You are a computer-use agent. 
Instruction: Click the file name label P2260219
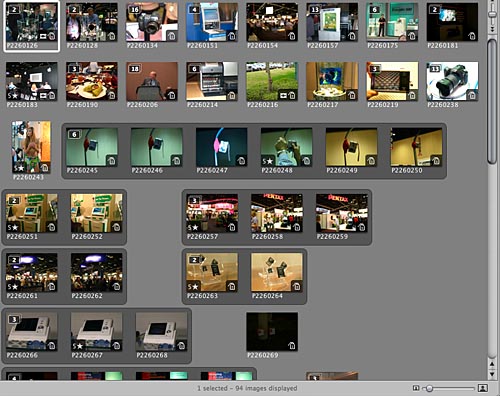(383, 105)
